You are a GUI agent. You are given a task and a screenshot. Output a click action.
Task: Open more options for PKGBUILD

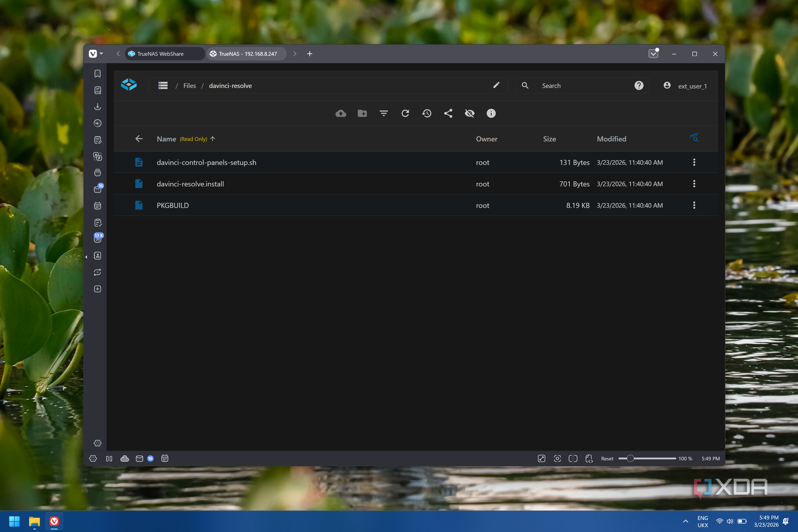pyautogui.click(x=694, y=205)
